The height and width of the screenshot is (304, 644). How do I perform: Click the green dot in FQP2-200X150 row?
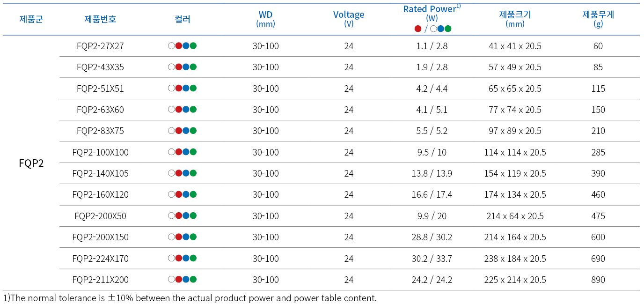[x=193, y=237]
